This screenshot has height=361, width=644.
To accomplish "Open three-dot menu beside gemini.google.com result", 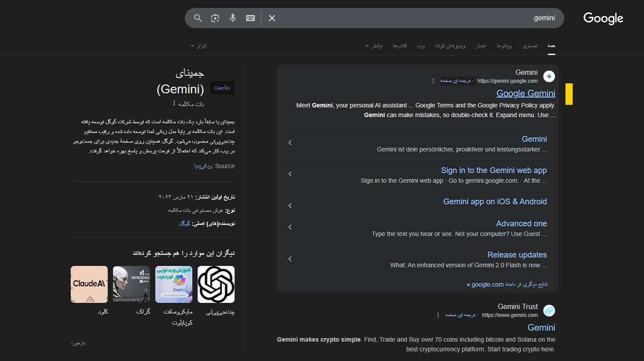I will pyautogui.click(x=433, y=81).
